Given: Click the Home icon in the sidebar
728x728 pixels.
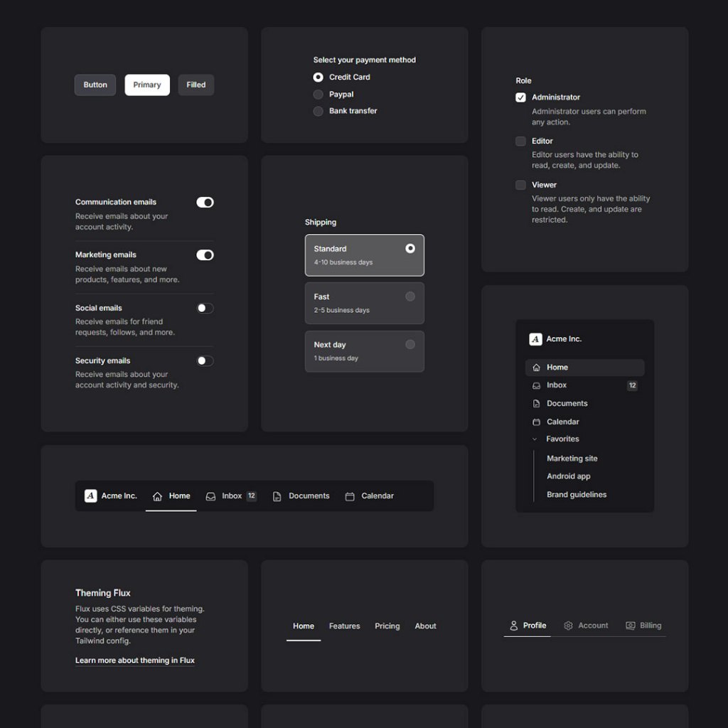Looking at the screenshot, I should 536,367.
